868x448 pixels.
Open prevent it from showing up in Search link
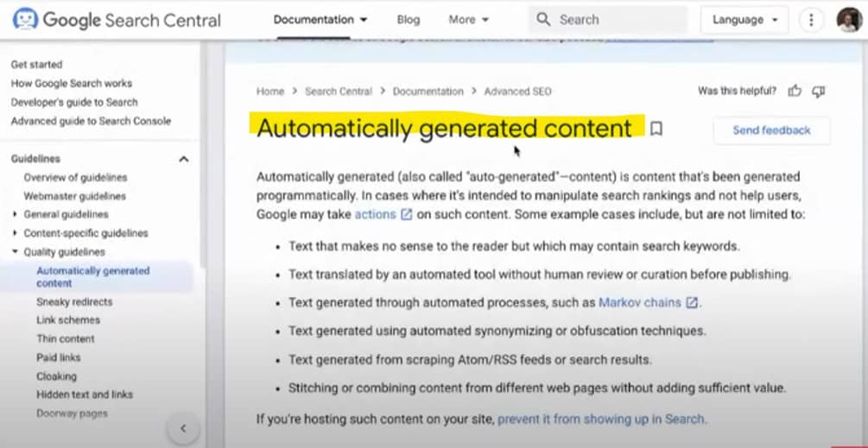coord(602,419)
